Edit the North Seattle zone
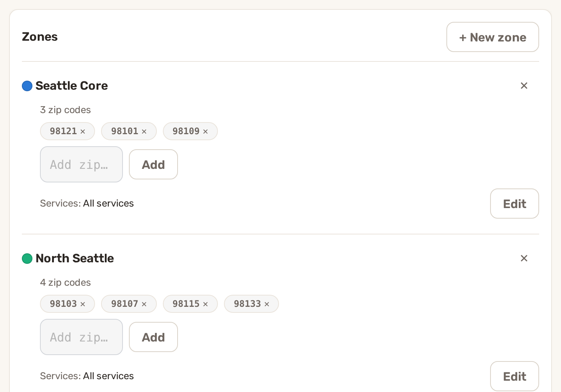 point(515,376)
